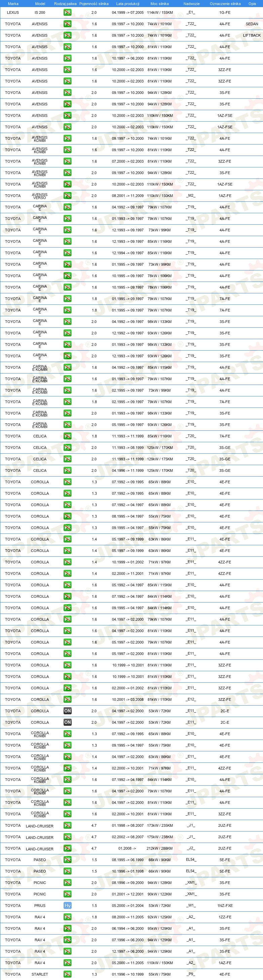263x980 pixels.
Task: Select the '90kW / 122KM' power cell
Action: point(160,894)
